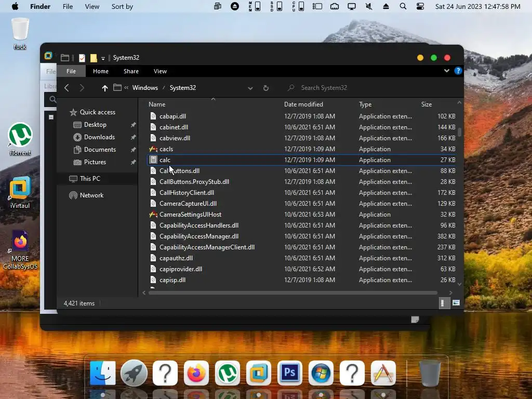Screen dimensions: 532x399
Task: Open Finder from the dock
Action: click(x=102, y=373)
